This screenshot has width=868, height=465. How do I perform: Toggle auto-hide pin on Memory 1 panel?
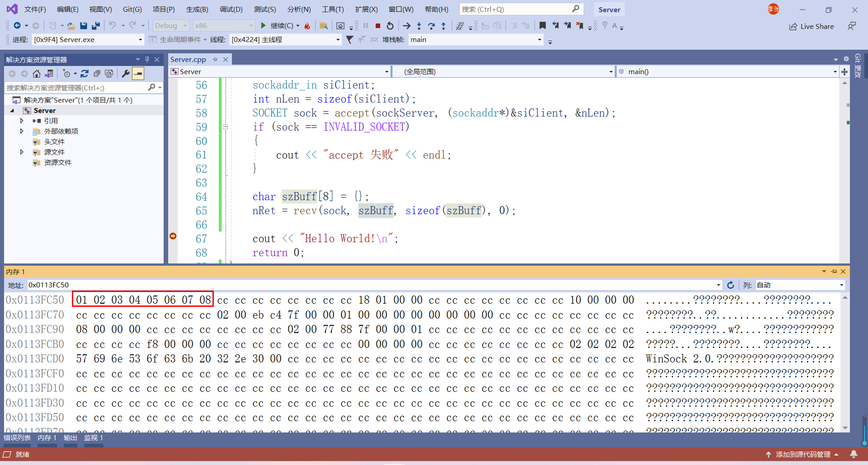pyautogui.click(x=834, y=272)
